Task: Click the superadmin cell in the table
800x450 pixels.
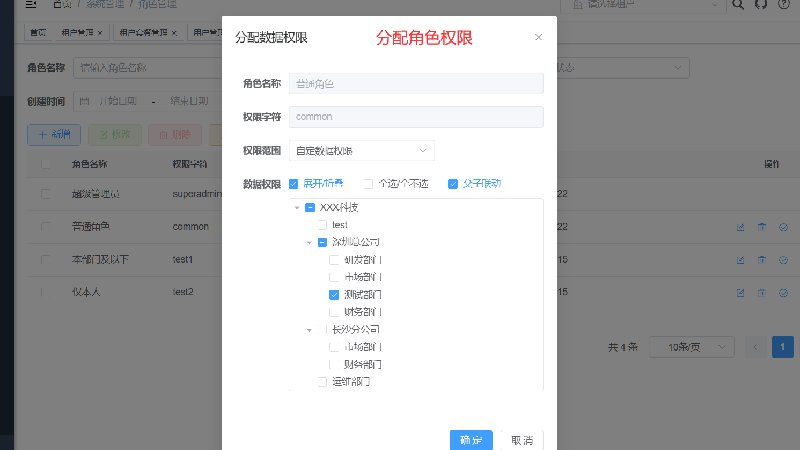Action: click(197, 194)
